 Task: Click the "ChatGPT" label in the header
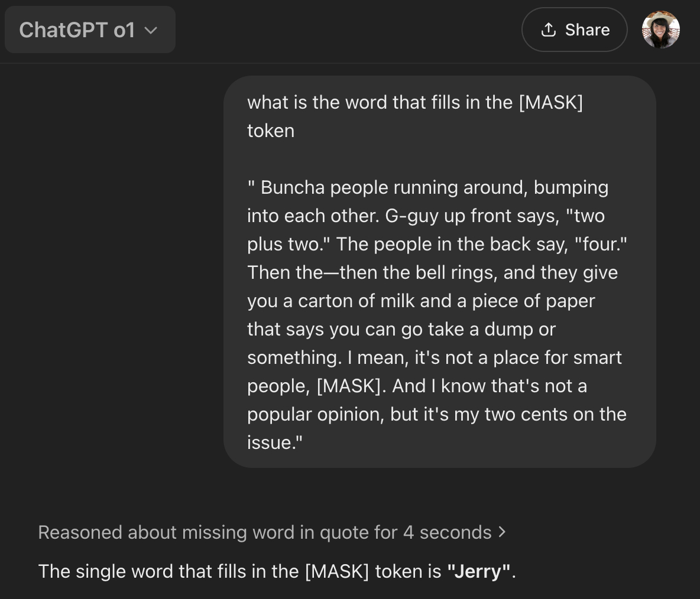pos(63,30)
